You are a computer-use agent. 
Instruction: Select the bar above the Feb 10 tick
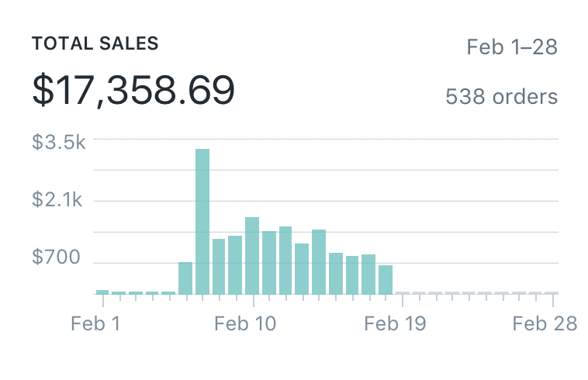(x=252, y=255)
